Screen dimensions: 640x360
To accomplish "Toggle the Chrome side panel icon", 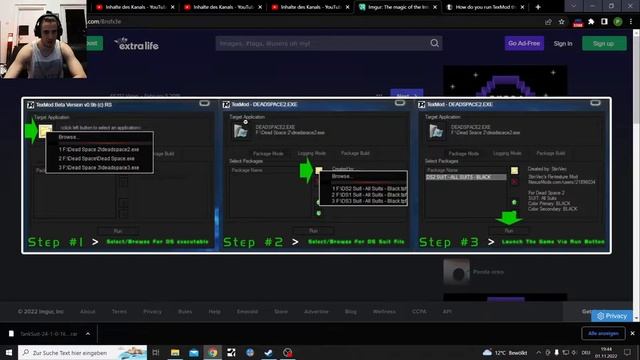I will [604, 22].
